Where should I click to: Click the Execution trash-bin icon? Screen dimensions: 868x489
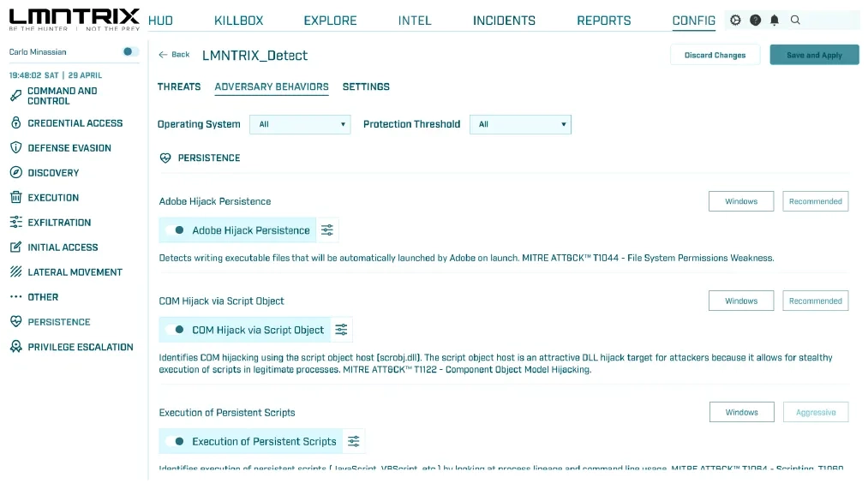pos(16,198)
